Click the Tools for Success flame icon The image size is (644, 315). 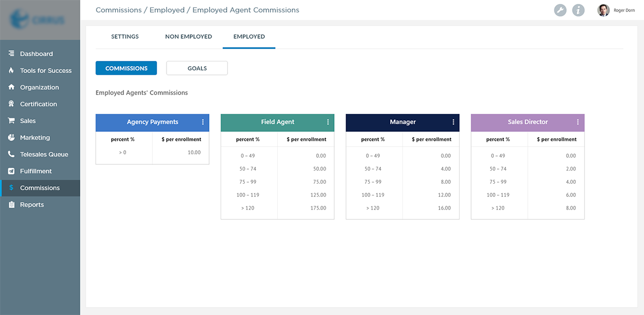(x=11, y=70)
